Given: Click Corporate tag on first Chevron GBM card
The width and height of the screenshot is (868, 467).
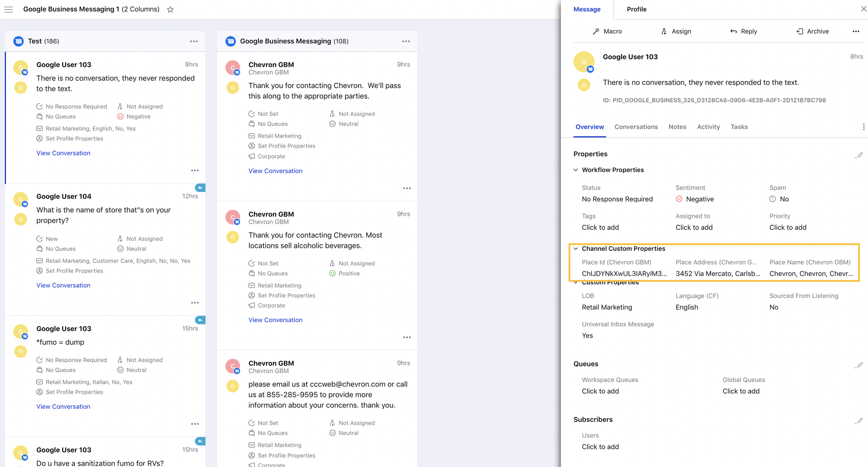Looking at the screenshot, I should 271,156.
